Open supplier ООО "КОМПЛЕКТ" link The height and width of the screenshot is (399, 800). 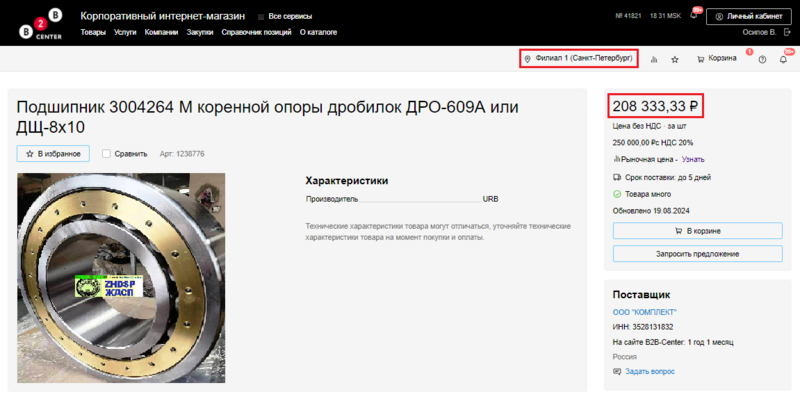[644, 312]
